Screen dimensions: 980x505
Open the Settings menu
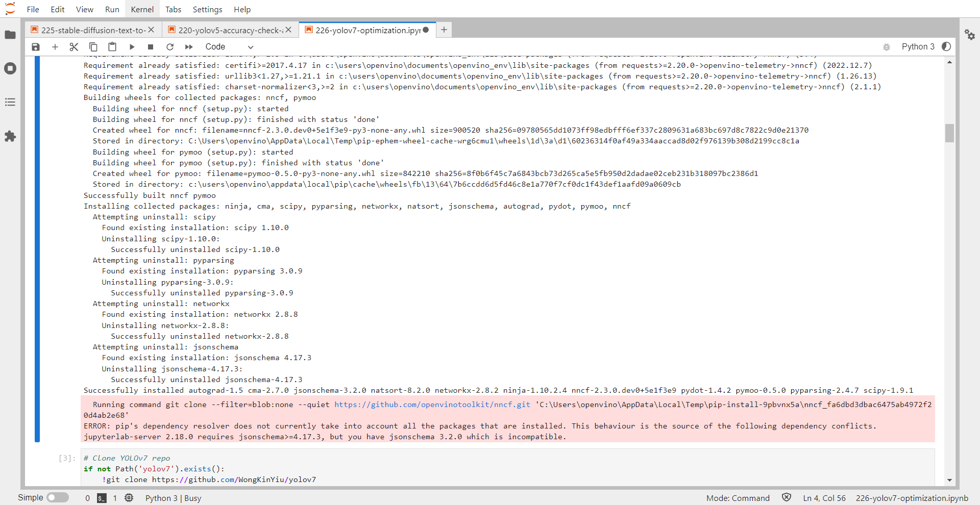[x=207, y=9]
